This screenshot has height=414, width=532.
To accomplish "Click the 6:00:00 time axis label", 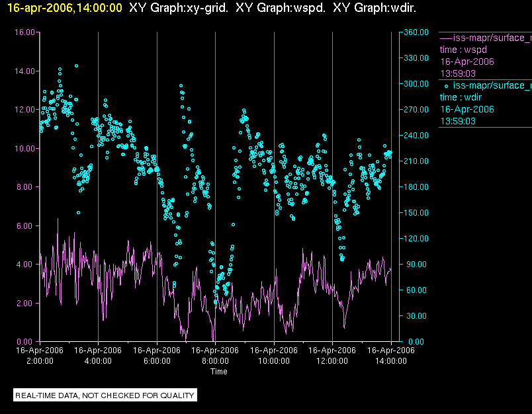I will point(157,361).
